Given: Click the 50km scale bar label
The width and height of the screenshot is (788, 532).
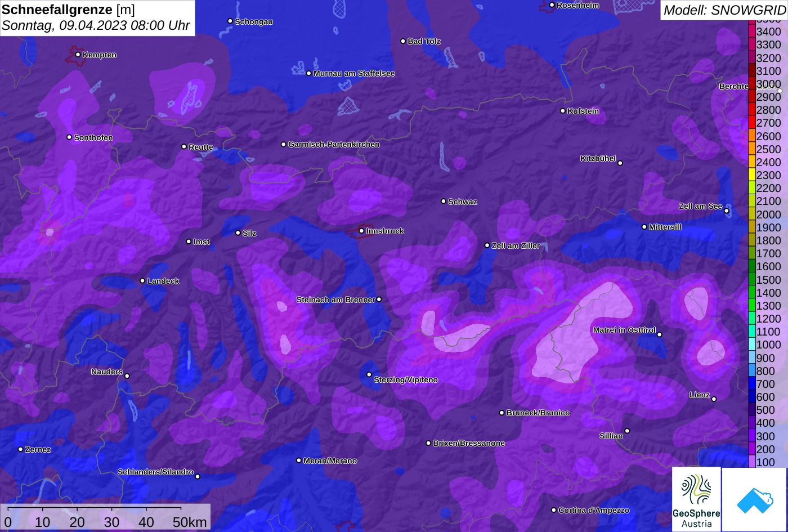Looking at the screenshot, I should coord(189,522).
